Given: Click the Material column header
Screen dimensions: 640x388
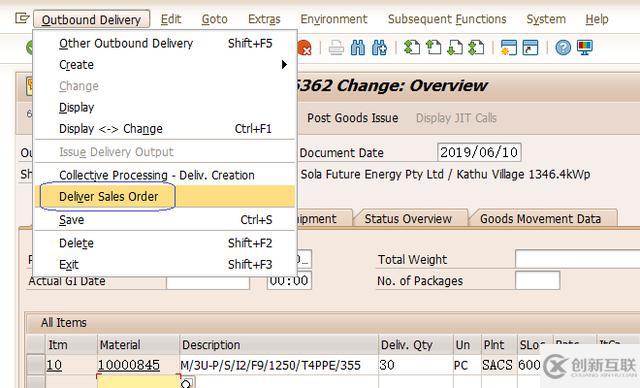Looking at the screenshot, I should pos(138,345).
